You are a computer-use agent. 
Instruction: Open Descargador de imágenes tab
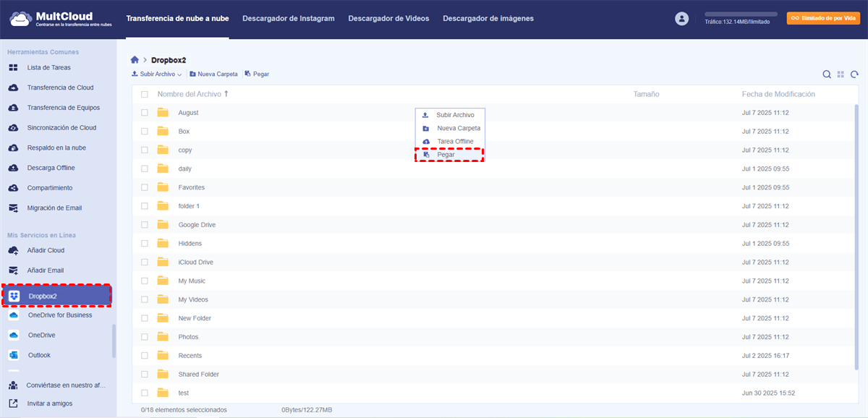click(x=488, y=18)
